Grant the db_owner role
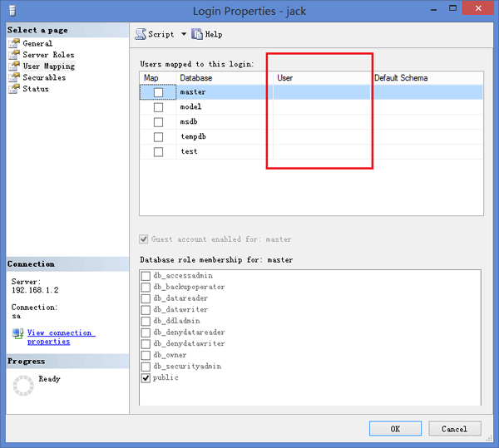Viewport: 499px width, 448px height. [146, 355]
